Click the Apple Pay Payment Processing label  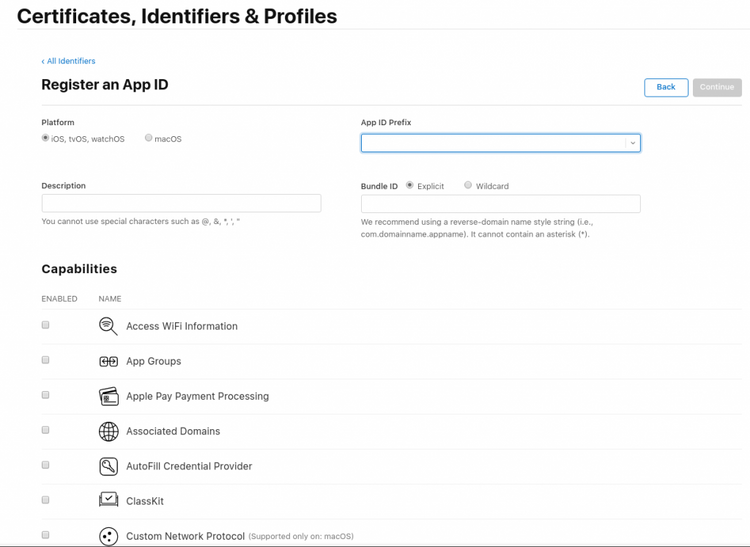click(x=198, y=396)
